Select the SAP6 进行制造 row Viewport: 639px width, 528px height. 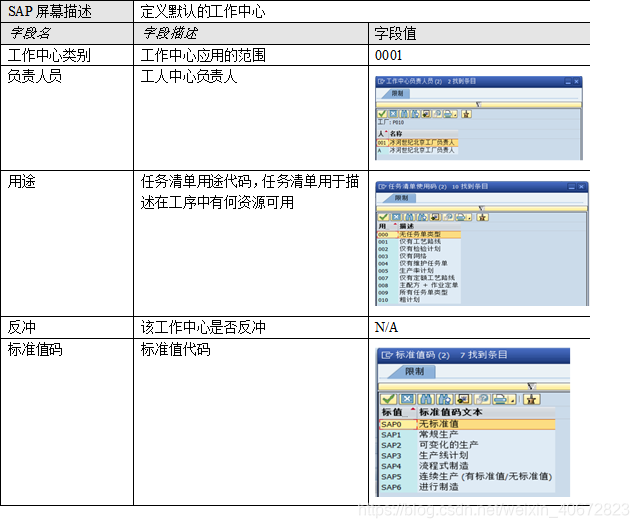(467, 487)
